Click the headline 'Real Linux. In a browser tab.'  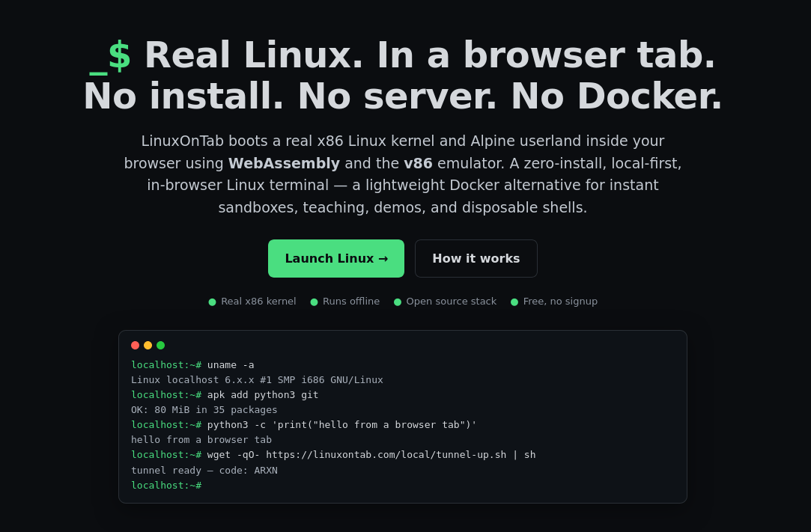click(x=431, y=56)
